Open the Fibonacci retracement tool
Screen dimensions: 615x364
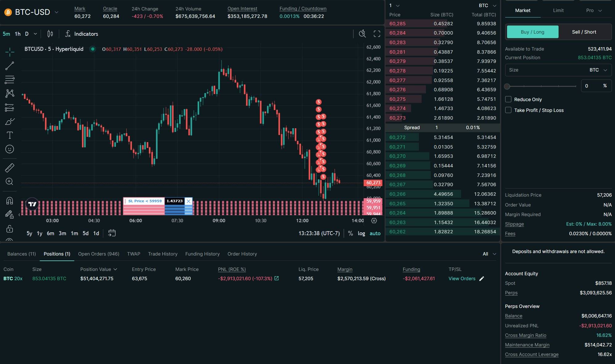[10, 80]
